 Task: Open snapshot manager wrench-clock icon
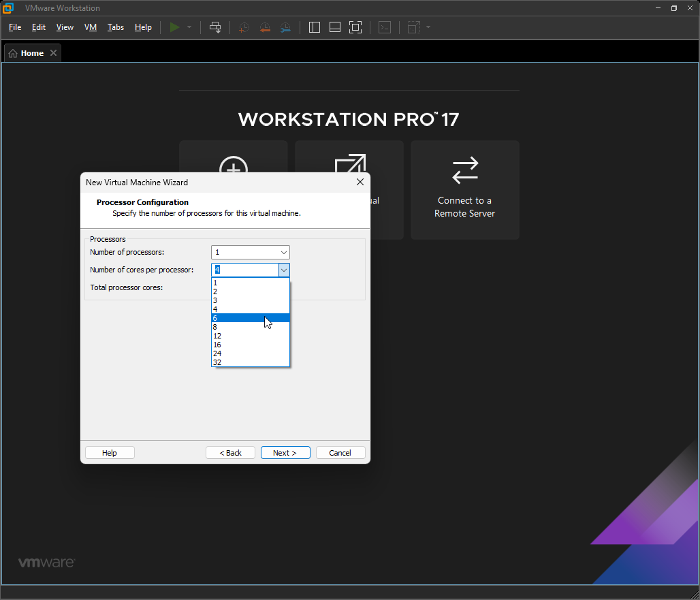coord(285,27)
